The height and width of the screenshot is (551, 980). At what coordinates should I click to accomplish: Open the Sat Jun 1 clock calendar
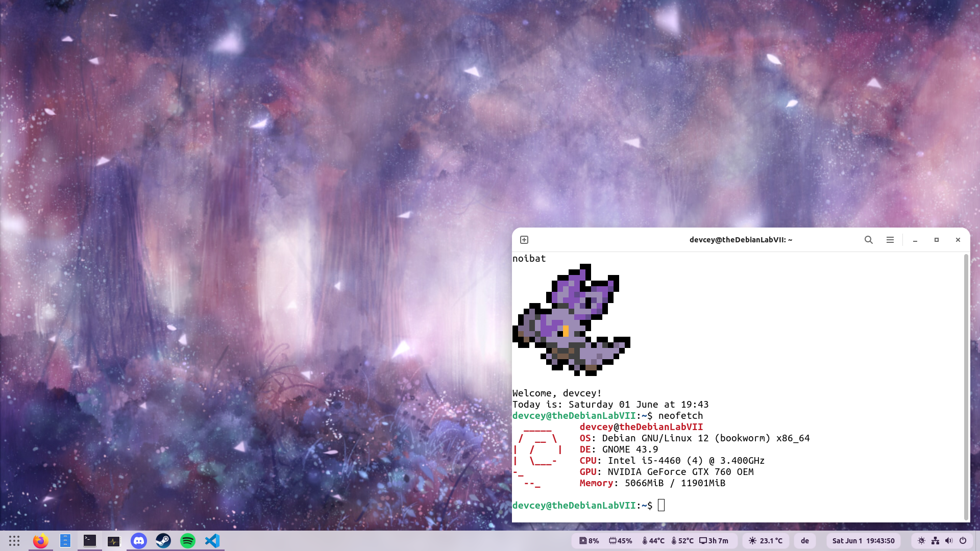coord(863,541)
